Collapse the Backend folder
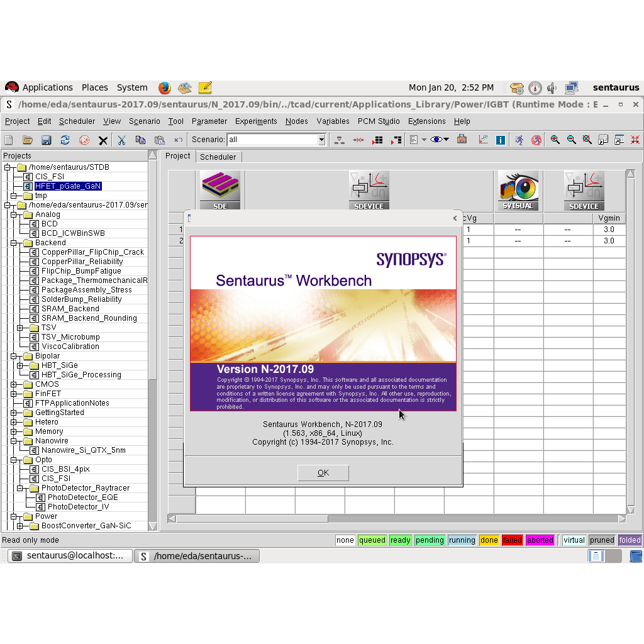The width and height of the screenshot is (644, 644). [14, 243]
